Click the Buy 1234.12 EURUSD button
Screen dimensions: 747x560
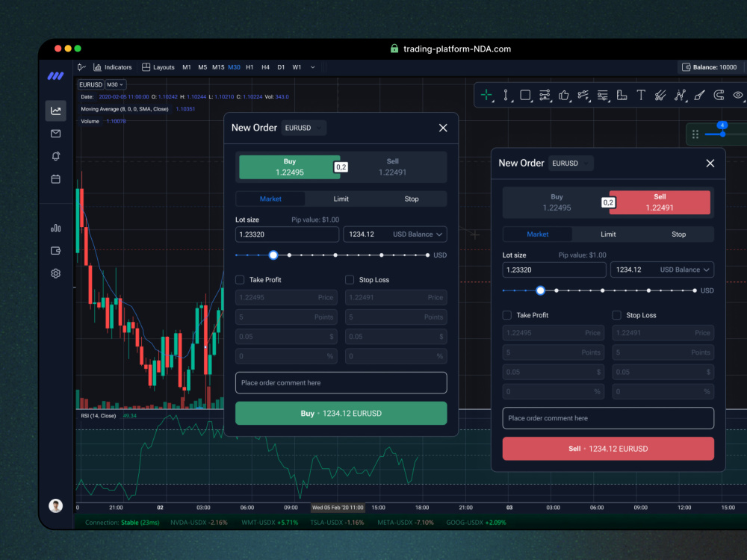point(341,414)
